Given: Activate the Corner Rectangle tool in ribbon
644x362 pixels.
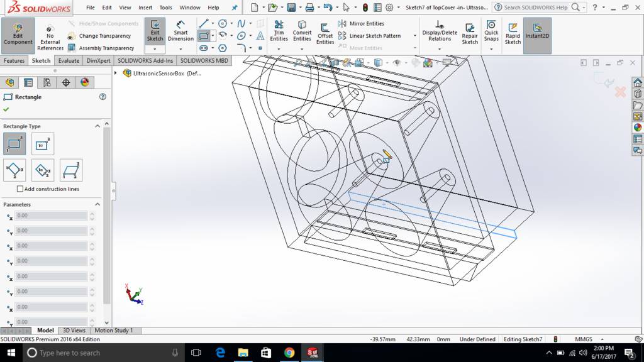Looking at the screenshot, I should [x=204, y=36].
